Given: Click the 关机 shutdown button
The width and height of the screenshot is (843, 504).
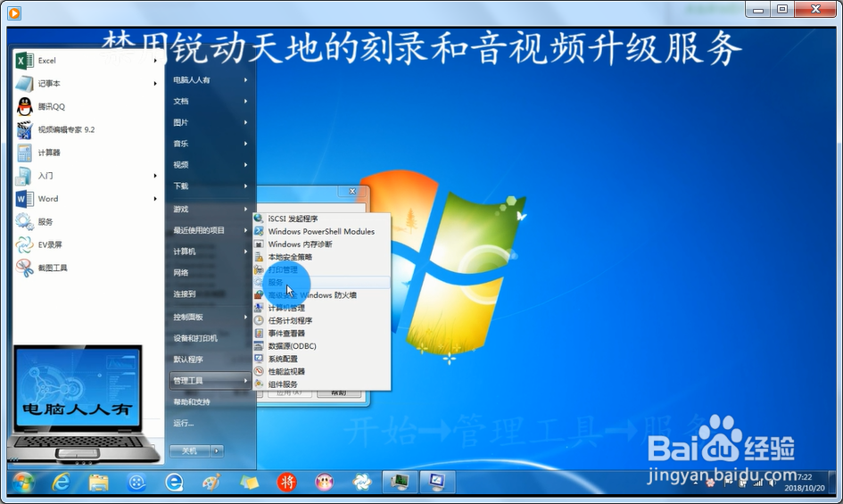Looking at the screenshot, I should (190, 450).
